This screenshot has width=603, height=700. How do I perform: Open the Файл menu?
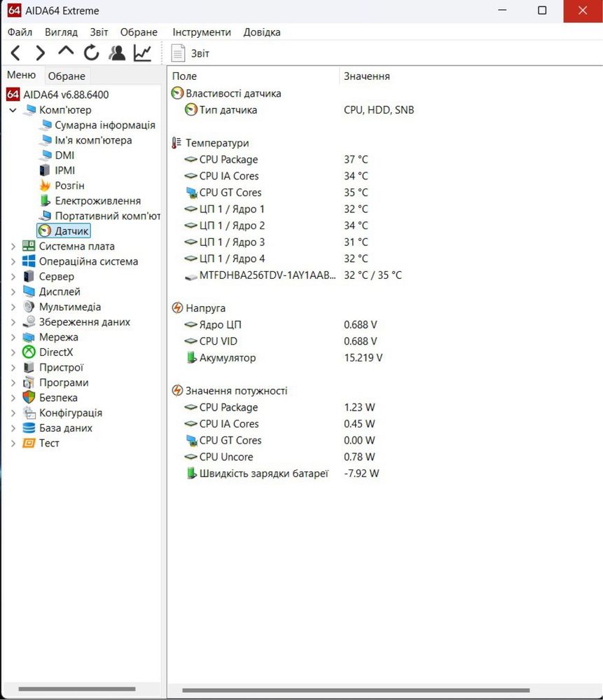[20, 32]
